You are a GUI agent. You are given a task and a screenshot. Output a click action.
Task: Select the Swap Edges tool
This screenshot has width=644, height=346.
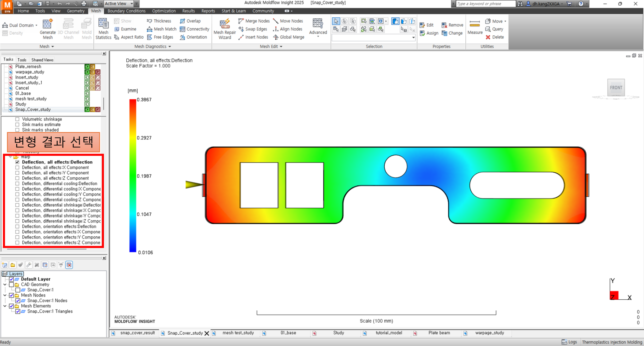click(253, 29)
